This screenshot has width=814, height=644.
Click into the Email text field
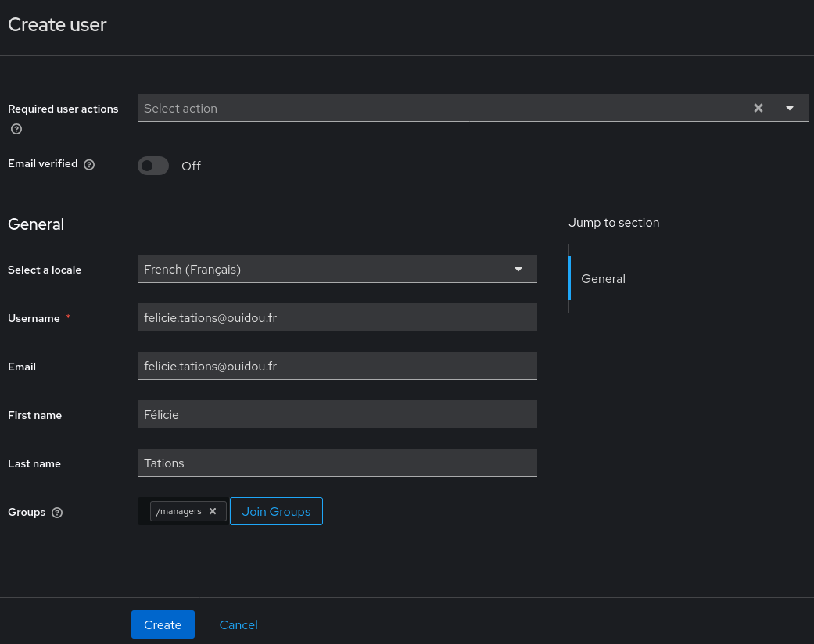coord(336,366)
